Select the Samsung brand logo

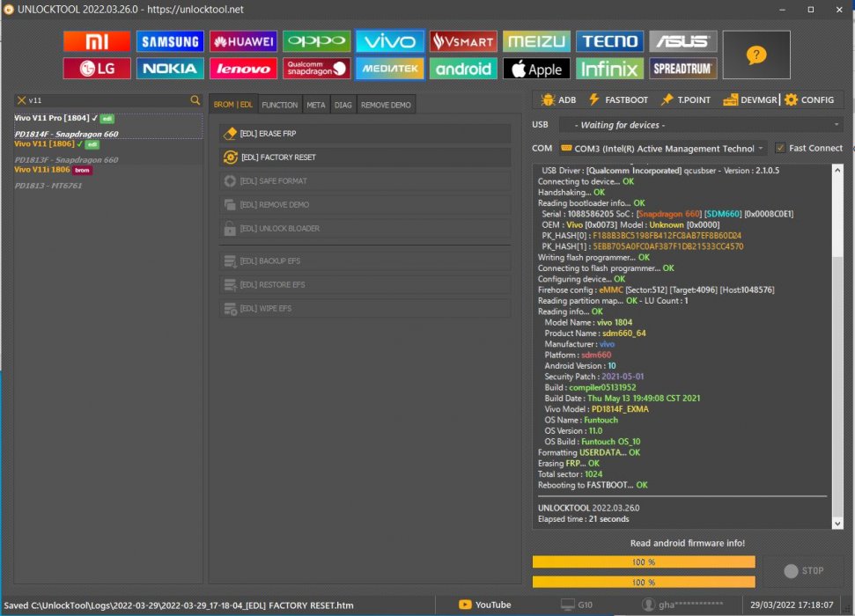coord(170,41)
